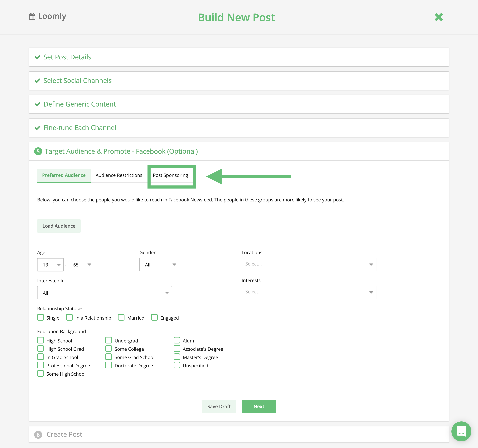
Task: Select the Preferred Audience tab
Action: point(64,175)
